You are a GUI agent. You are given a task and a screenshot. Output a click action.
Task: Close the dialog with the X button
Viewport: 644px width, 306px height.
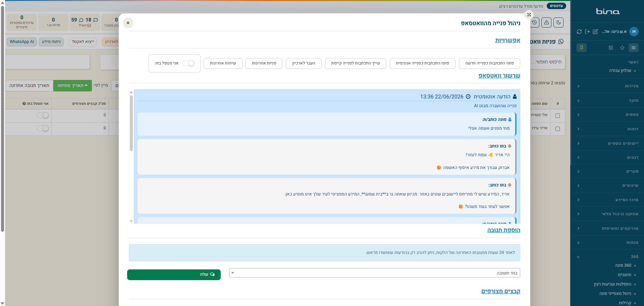pos(128,23)
